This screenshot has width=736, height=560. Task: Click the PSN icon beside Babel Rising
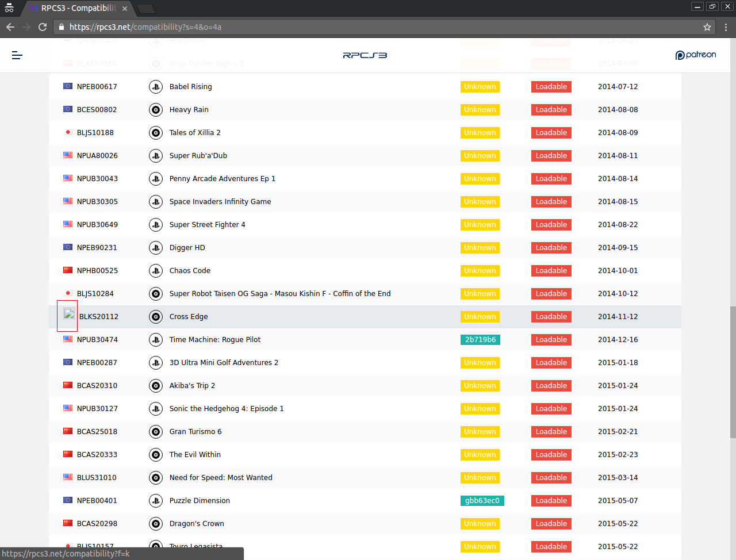pos(155,87)
